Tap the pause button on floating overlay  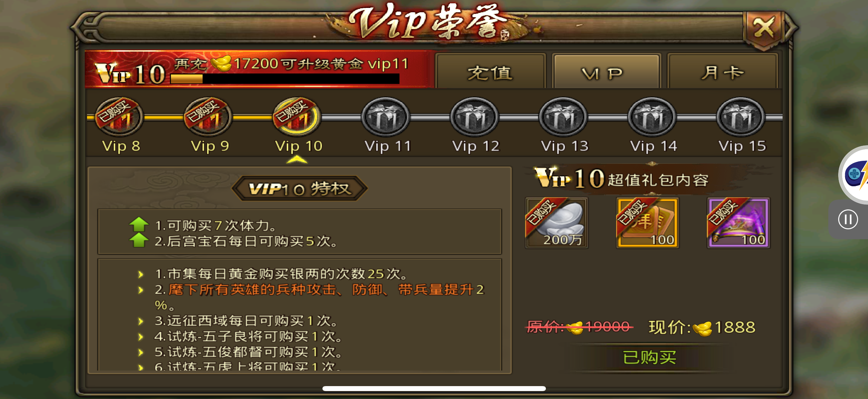point(848,220)
